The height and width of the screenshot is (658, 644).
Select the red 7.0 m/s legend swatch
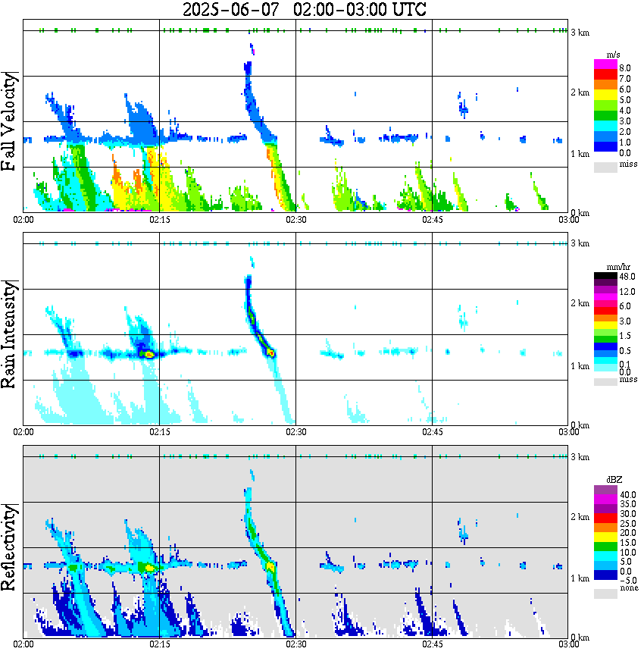coord(605,74)
